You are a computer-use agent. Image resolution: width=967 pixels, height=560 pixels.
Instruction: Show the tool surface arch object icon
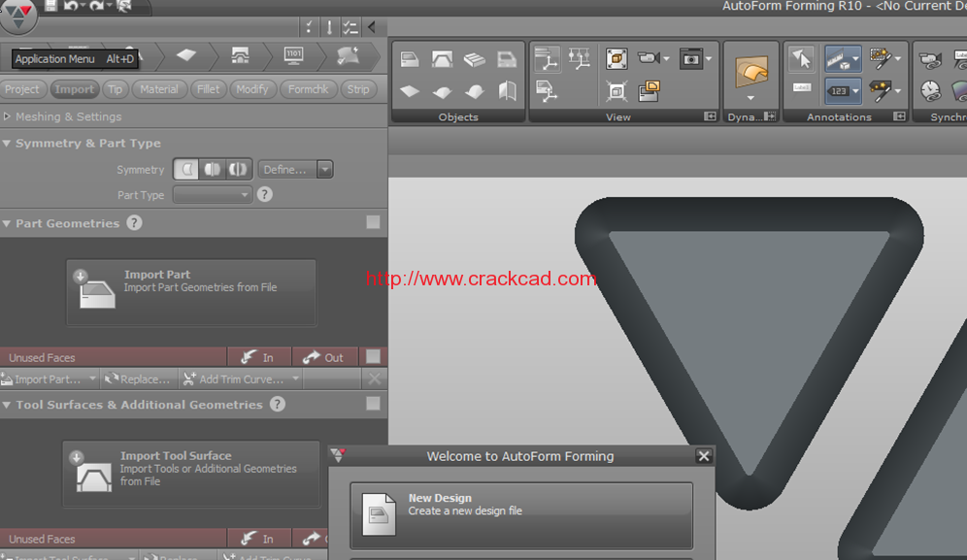pos(442,59)
